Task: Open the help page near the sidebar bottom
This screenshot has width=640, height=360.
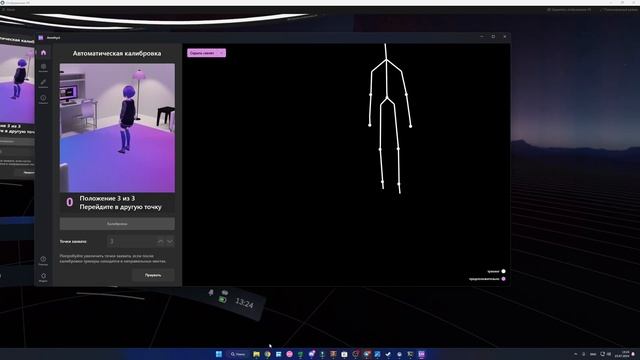Action: 43,261
